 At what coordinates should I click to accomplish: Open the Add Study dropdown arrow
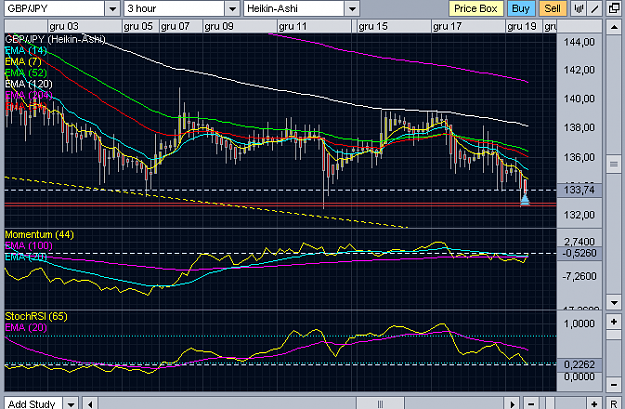pyautogui.click(x=71, y=403)
